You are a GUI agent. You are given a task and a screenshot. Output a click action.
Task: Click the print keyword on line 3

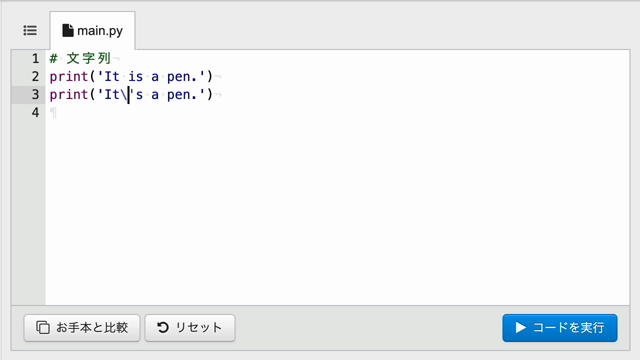click(69, 95)
